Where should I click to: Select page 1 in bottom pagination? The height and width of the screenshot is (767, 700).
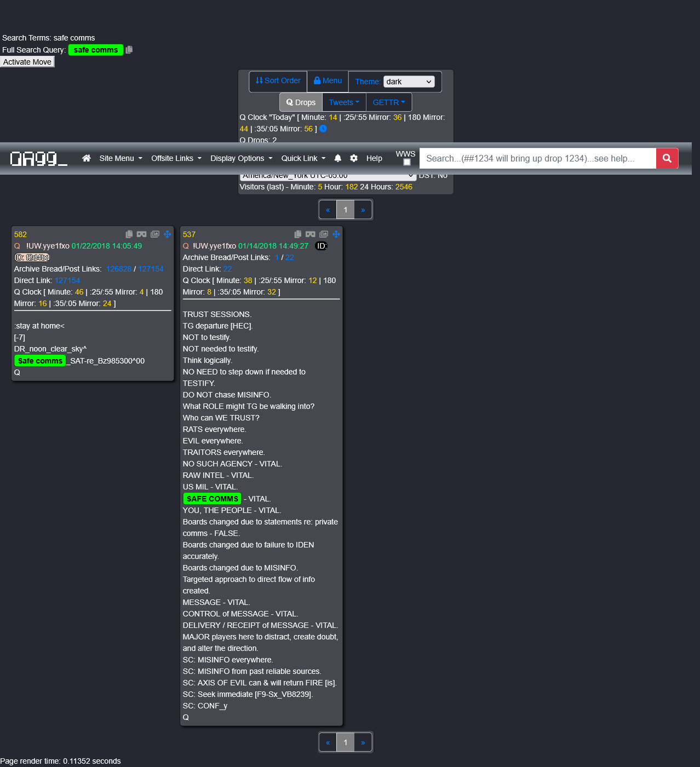coord(345,742)
